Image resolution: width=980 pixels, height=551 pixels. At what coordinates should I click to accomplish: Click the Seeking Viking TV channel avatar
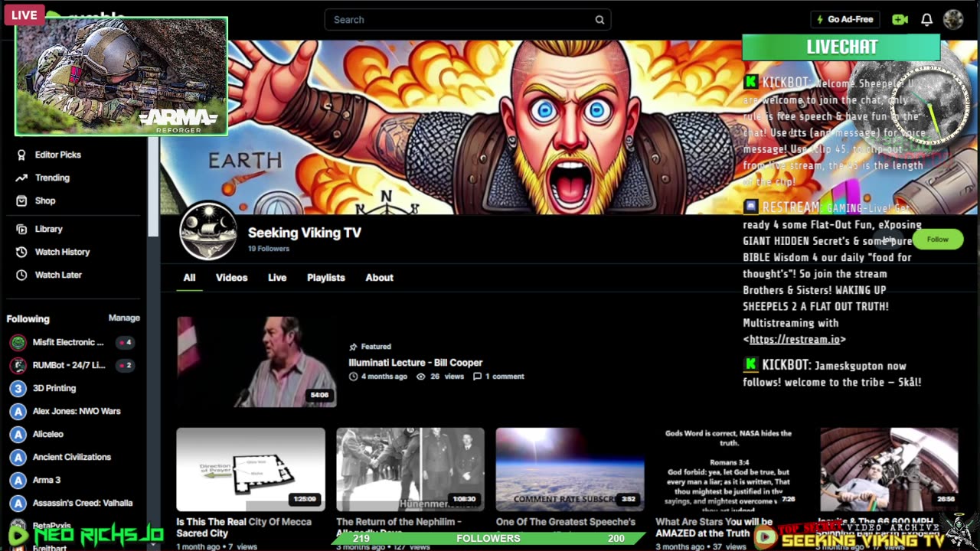click(208, 231)
